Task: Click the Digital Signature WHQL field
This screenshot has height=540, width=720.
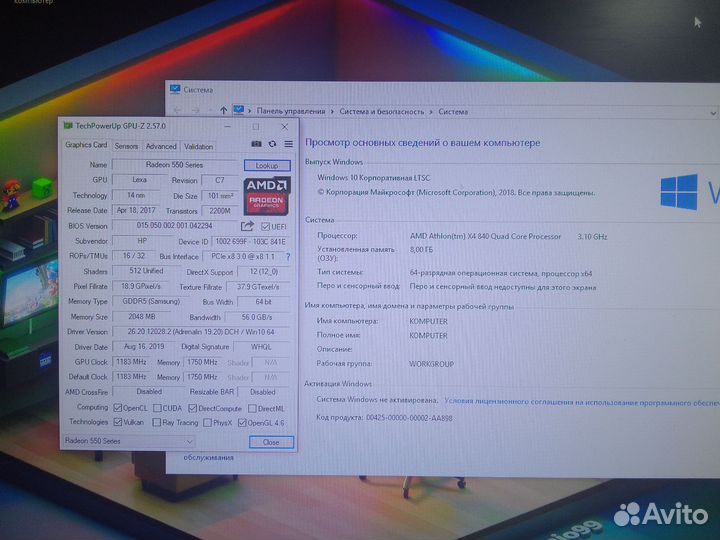Action: tap(261, 347)
